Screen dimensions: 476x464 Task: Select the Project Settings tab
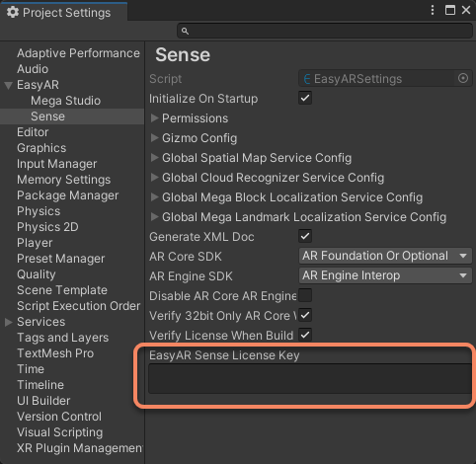[64, 13]
